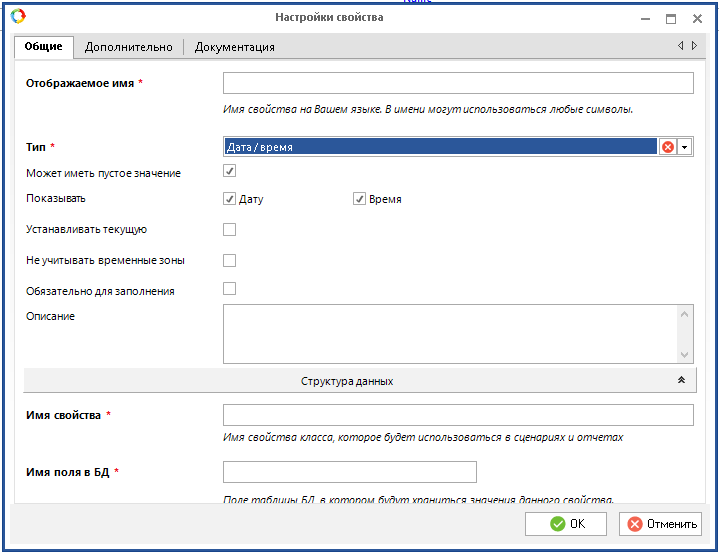Switch to the Дополнительно tab
The width and height of the screenshot is (719, 555).
pyautogui.click(x=128, y=47)
